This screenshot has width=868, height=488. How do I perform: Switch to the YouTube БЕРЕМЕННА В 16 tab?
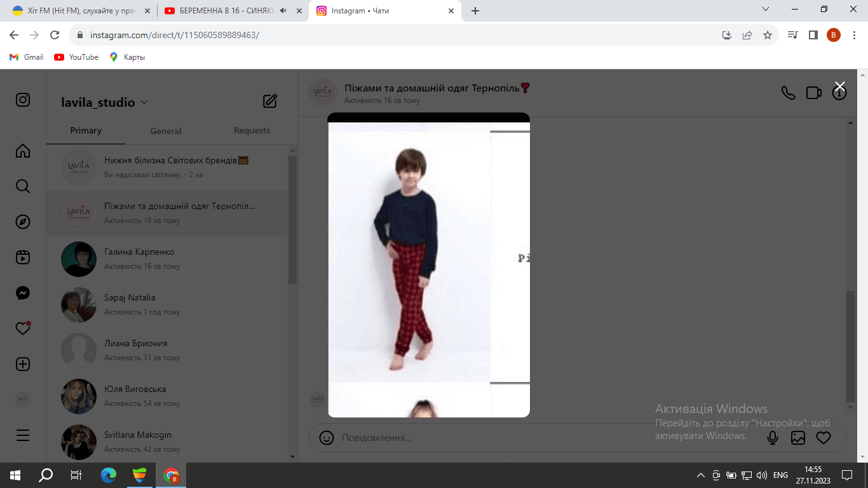[232, 11]
